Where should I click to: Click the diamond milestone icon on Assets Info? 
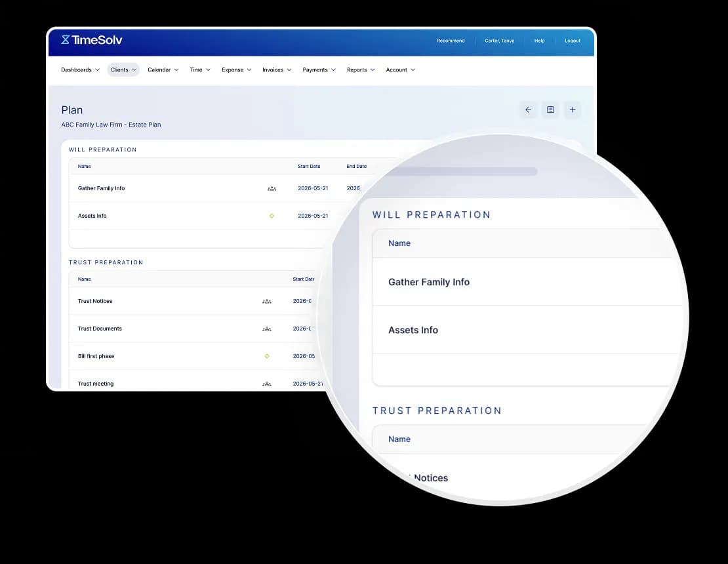(x=272, y=215)
